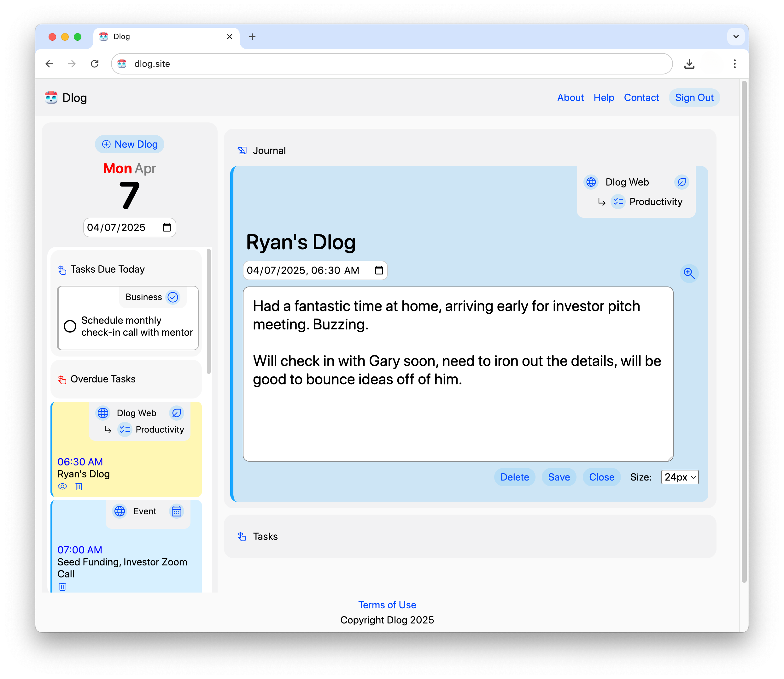Toggle the eye icon under Ryan's Dlog
This screenshot has width=784, height=679.
[x=62, y=487]
